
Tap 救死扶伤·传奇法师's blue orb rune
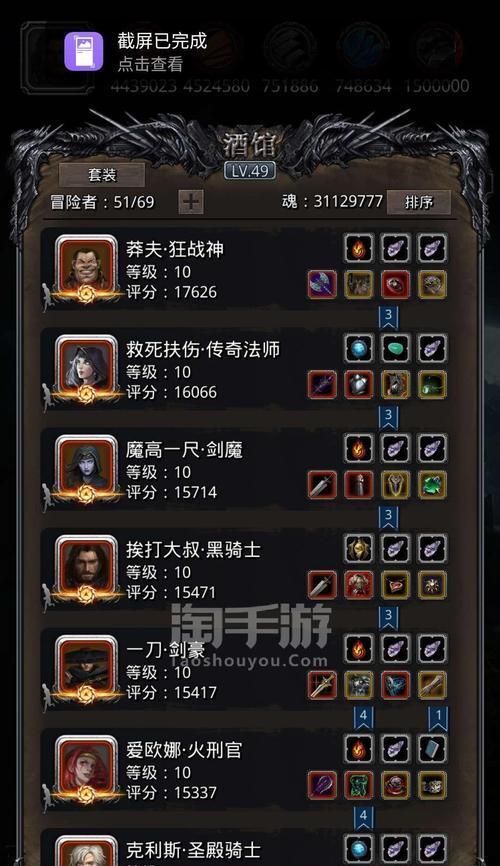tap(359, 348)
